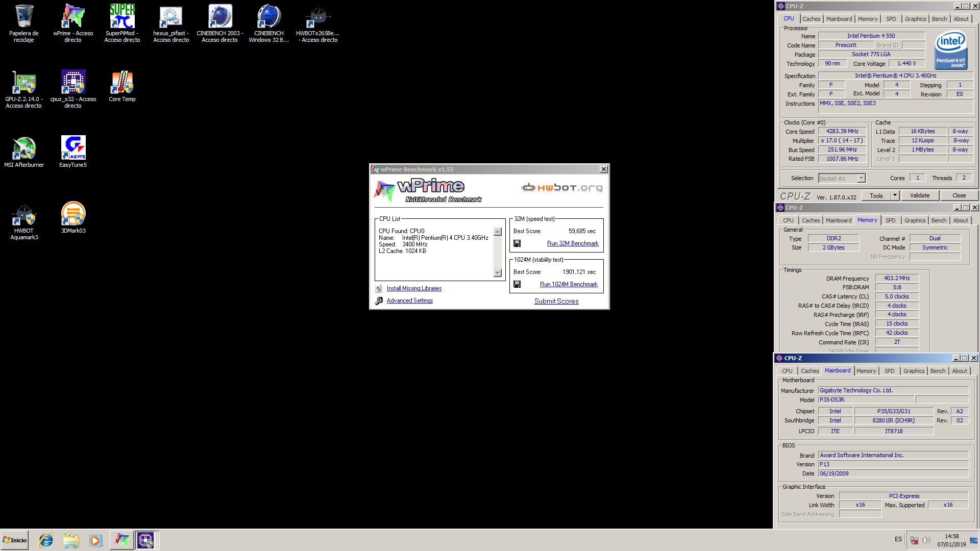The height and width of the screenshot is (551, 980).
Task: Open the hexus_pifast desktop shortcut
Action: coord(171,23)
